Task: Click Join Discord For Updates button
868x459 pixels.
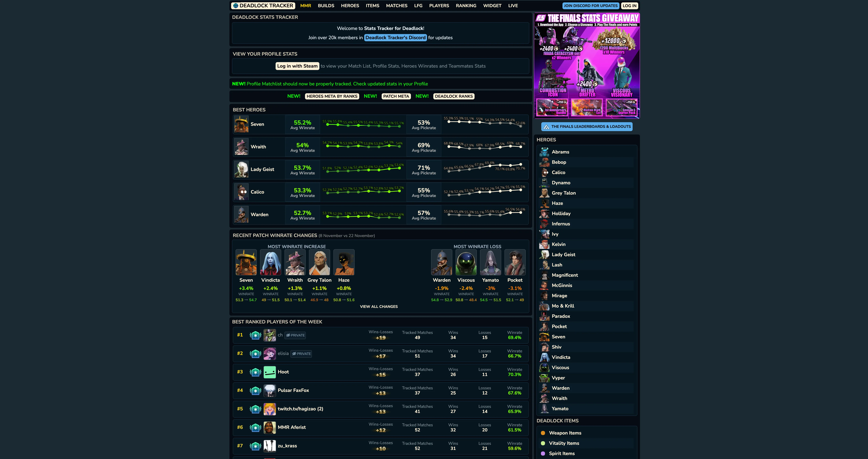Action: click(x=591, y=6)
